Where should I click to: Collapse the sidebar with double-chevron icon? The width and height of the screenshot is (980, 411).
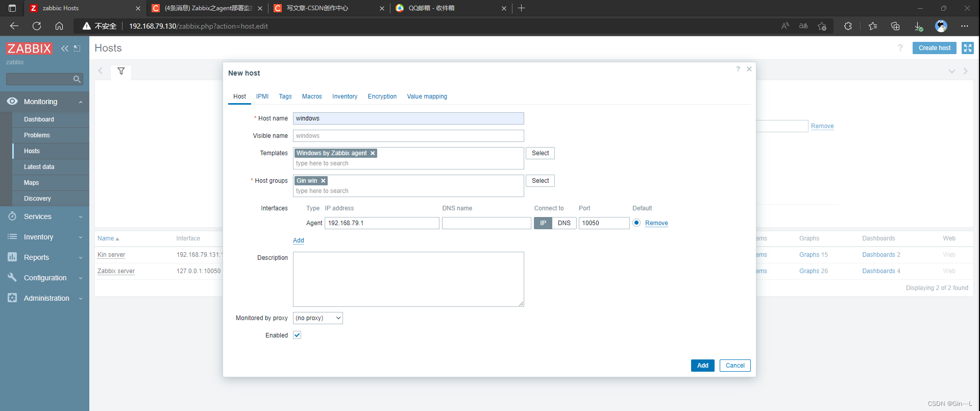(x=65, y=49)
